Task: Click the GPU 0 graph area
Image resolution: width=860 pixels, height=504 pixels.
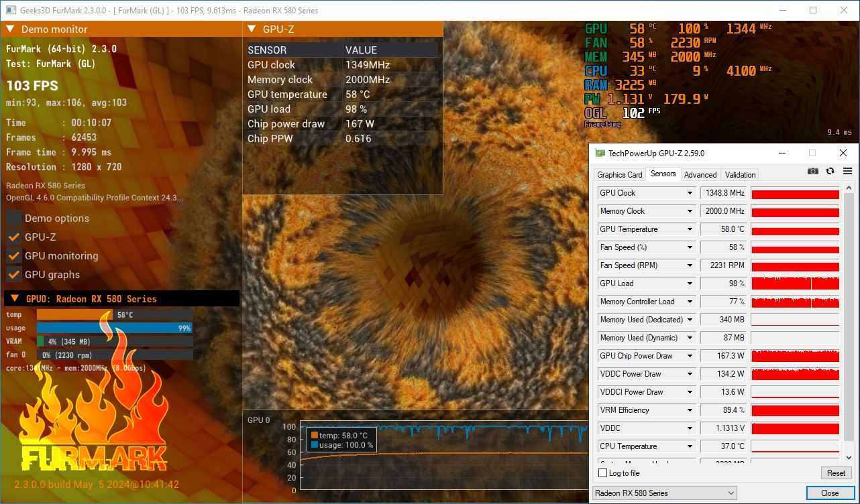Action: (x=444, y=455)
